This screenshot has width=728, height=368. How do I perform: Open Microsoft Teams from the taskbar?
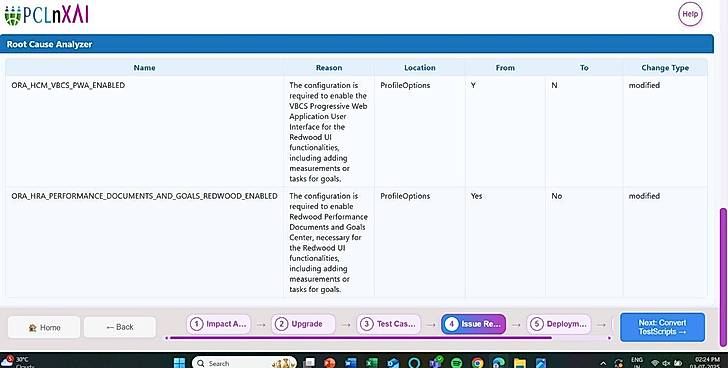coord(436,362)
